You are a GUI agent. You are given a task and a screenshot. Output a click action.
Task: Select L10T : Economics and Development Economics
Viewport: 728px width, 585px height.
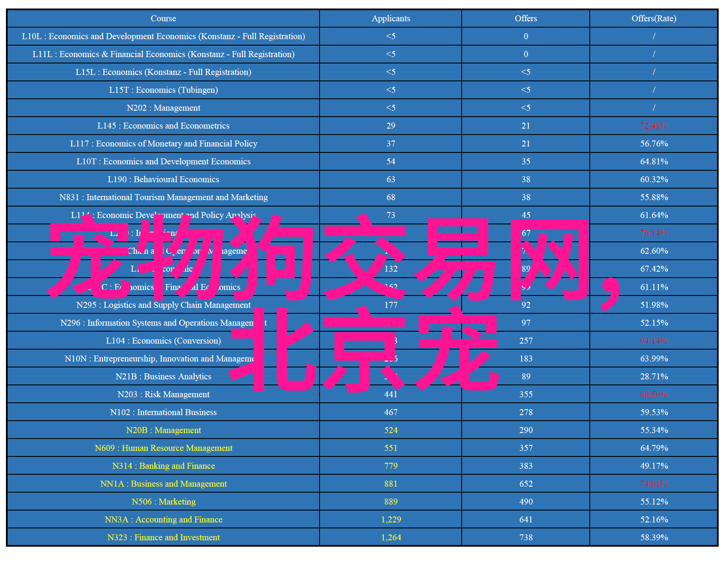coord(163,161)
